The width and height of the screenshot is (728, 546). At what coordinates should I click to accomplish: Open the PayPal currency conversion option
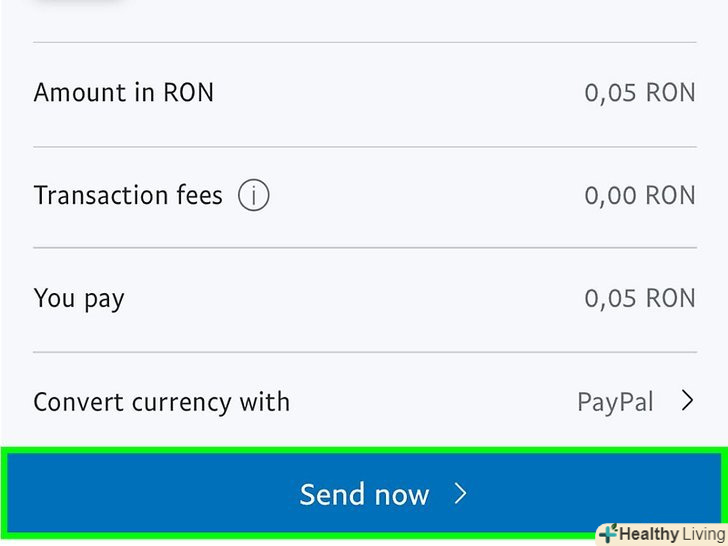(x=615, y=402)
